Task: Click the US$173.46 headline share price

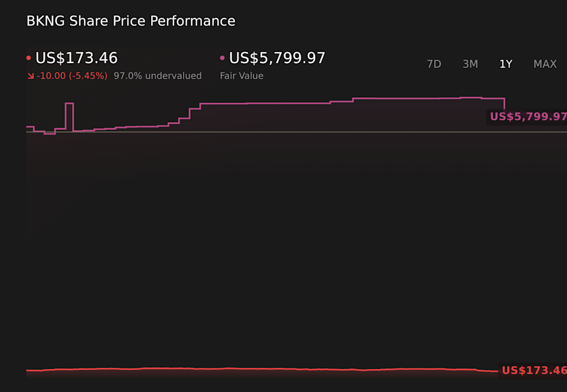Action: click(x=77, y=58)
